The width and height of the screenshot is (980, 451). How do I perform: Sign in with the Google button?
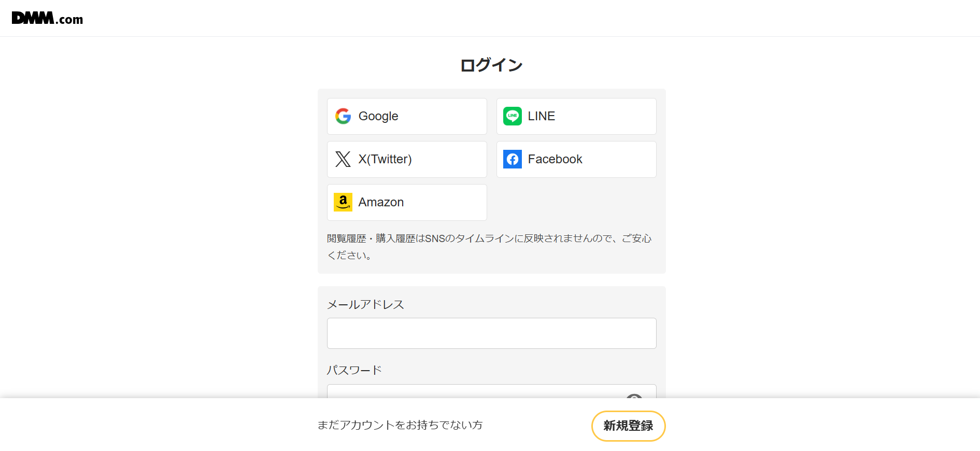[407, 116]
